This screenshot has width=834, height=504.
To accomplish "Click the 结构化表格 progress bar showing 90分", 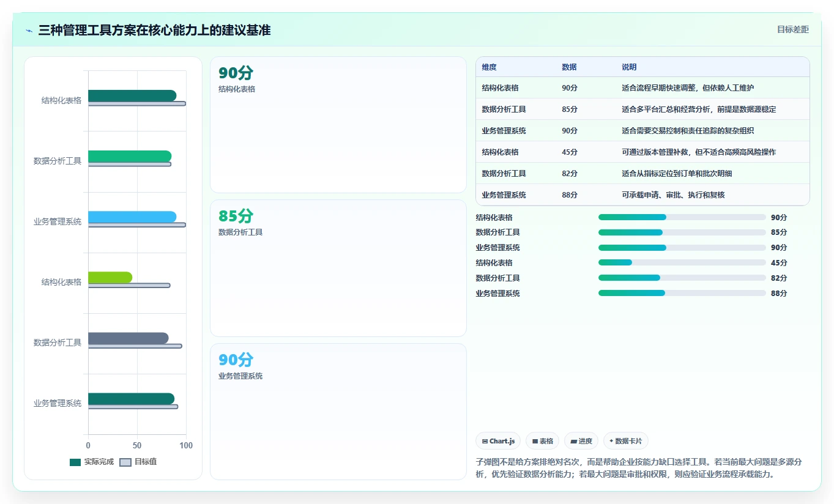I will (x=682, y=217).
